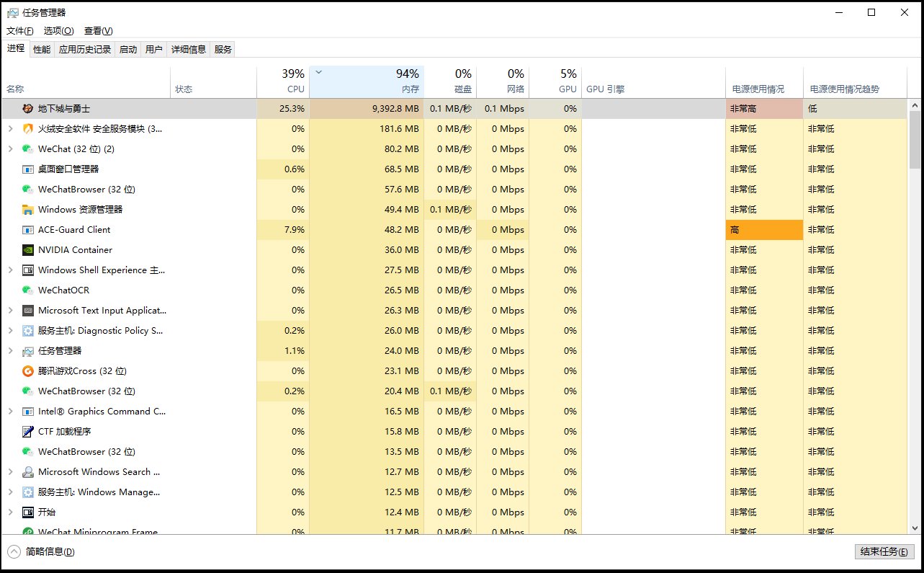Collapse to 简略信息 view
924x573 pixels.
tap(41, 551)
